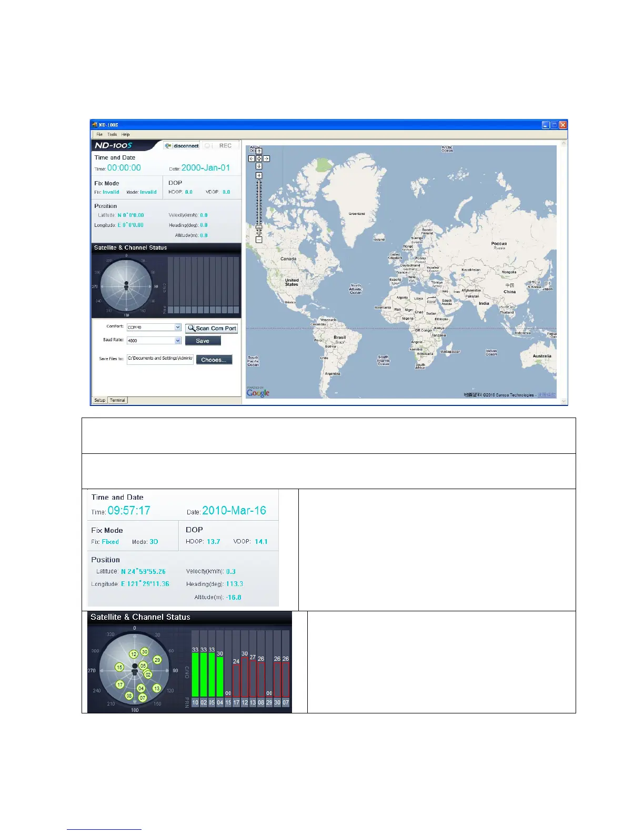The image size is (644, 834).
Task: Click the date value 2010-Mar-16
Action: 234,511
